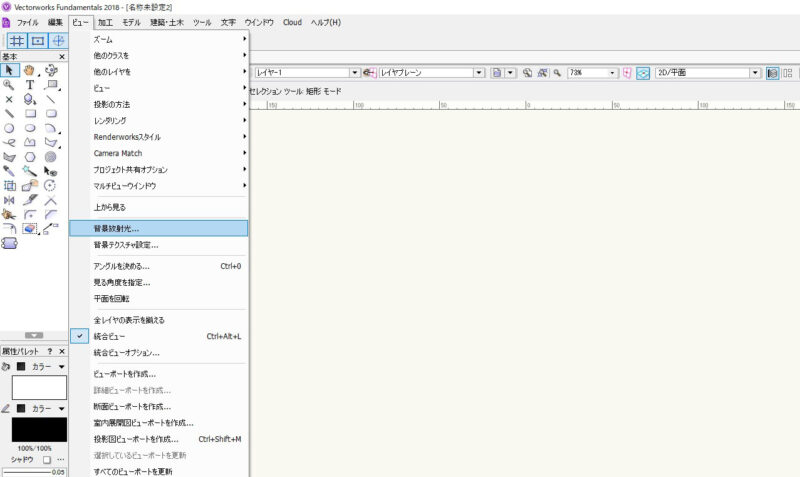The width and height of the screenshot is (800, 477).
Task: Toggle Snap to Angle in snapping palette
Action: click(58, 41)
